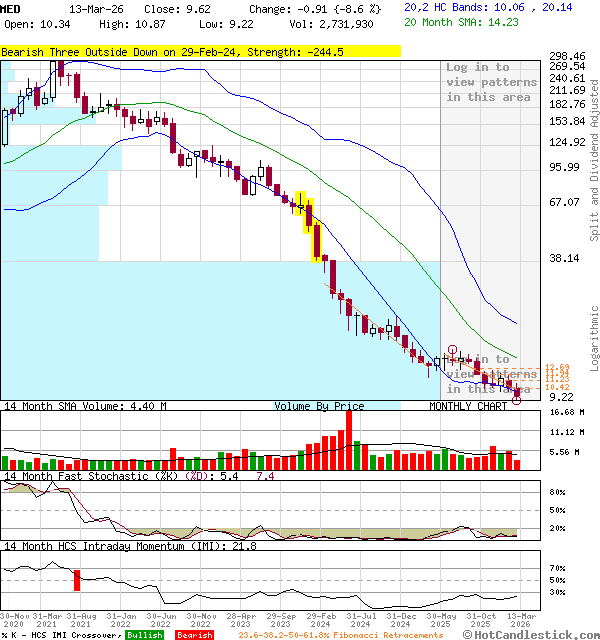Click the 14 Month SMA Volume label

tap(83, 407)
